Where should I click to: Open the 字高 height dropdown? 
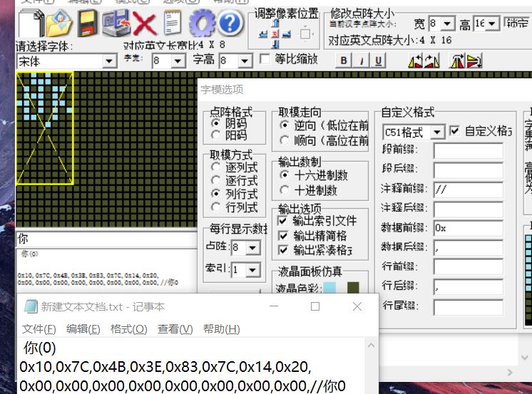(245, 61)
